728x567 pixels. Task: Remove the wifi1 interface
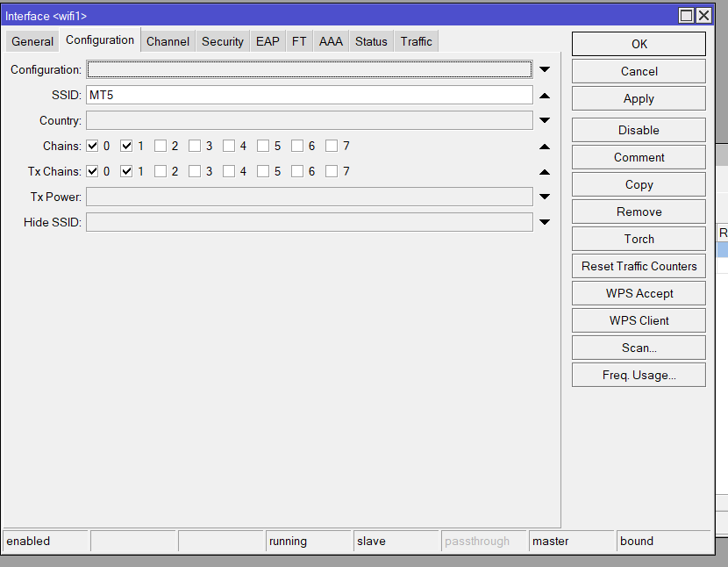(639, 212)
